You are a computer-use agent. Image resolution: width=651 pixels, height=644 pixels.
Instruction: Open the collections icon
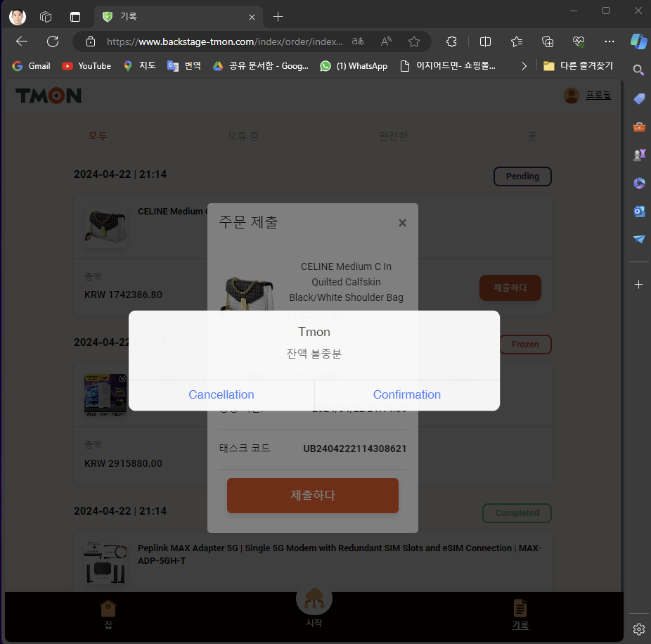tap(548, 41)
